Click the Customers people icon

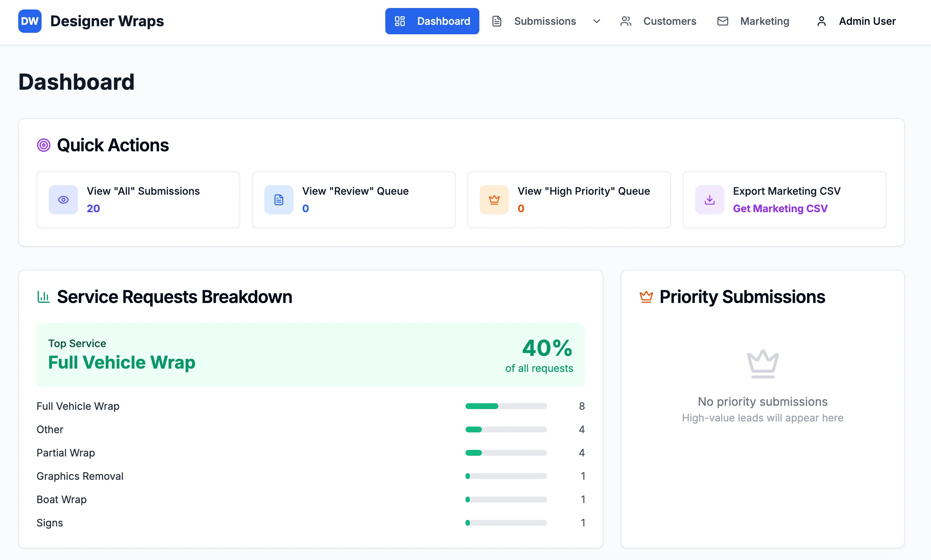point(626,21)
